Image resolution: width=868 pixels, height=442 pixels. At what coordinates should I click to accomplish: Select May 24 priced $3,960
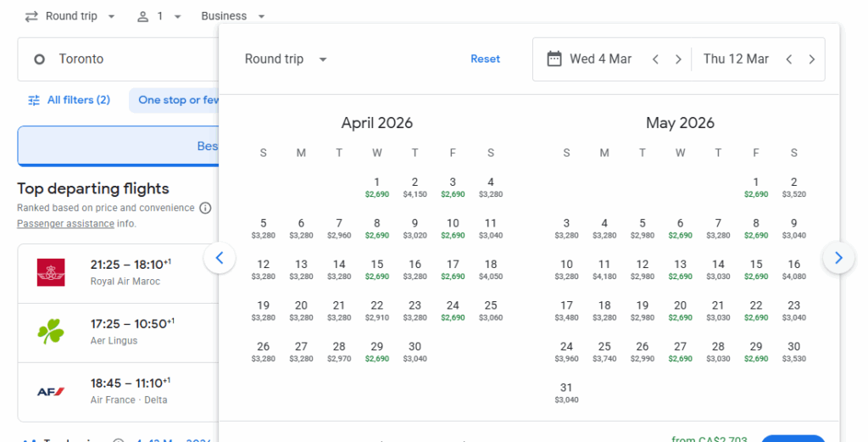point(566,352)
